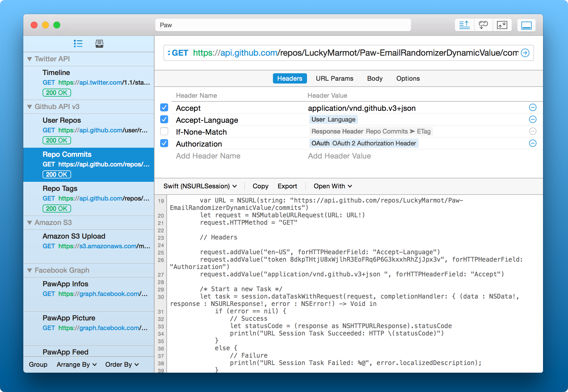Open the Arrange By dropdown
This screenshot has height=392, width=568.
coord(77,364)
